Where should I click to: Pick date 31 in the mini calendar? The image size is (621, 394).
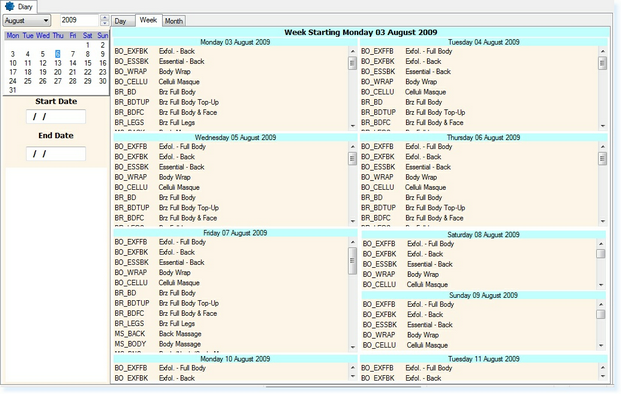(x=13, y=90)
